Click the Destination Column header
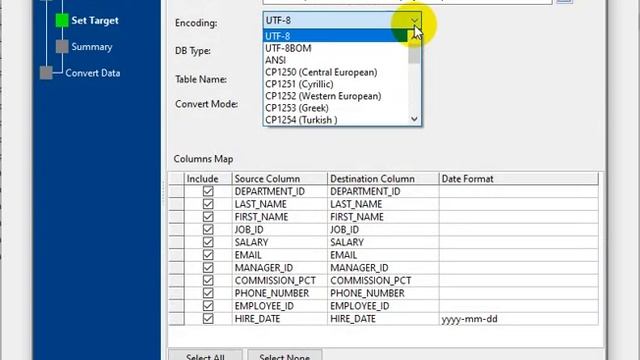 tap(383, 178)
